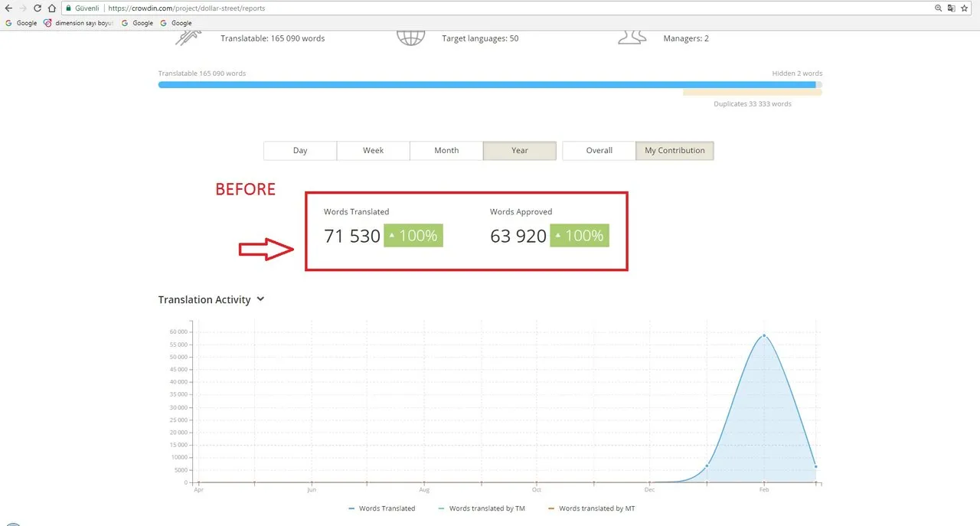Reload the Crowdin reports page
The image size is (980, 526).
click(37, 8)
